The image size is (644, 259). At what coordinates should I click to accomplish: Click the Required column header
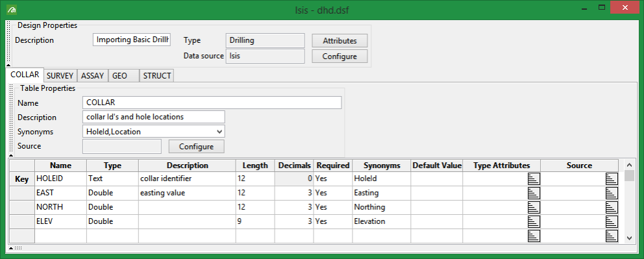click(x=333, y=166)
